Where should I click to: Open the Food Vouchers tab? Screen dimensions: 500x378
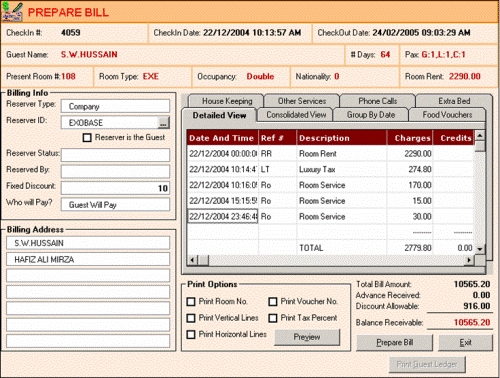point(447,115)
